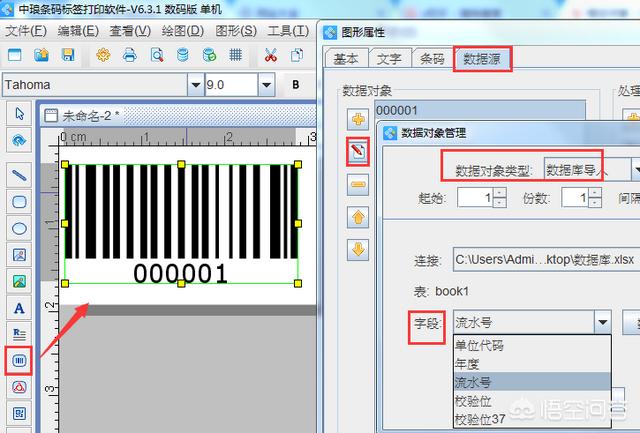Click the 未命名-2 document tab
Viewport: 640px width, 433px height.
(83, 115)
